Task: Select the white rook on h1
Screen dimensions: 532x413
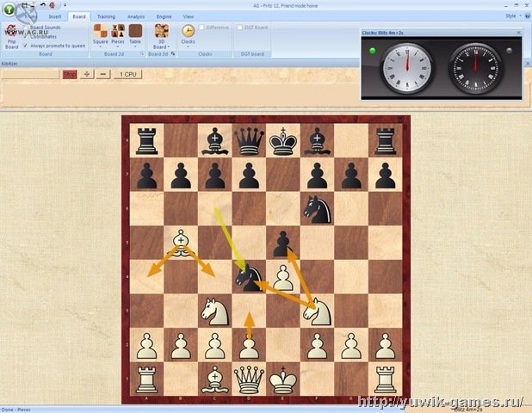Action: point(386,379)
